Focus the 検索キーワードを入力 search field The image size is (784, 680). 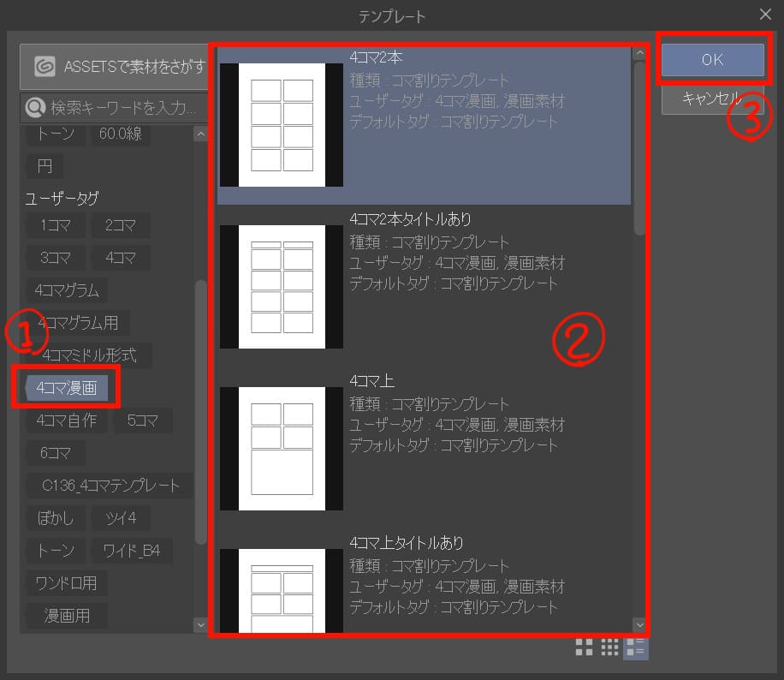point(114,107)
